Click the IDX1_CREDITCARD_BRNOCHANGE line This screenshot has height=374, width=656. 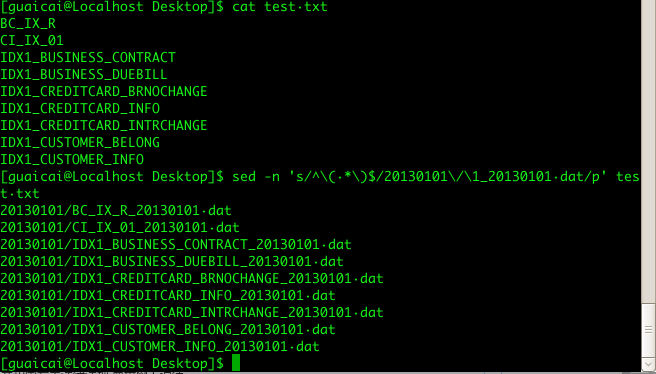[x=104, y=92]
